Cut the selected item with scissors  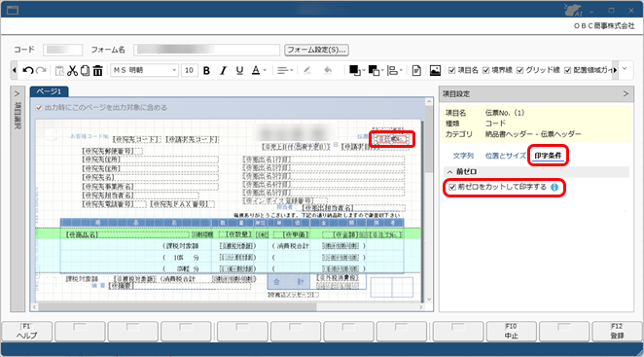pos(72,71)
